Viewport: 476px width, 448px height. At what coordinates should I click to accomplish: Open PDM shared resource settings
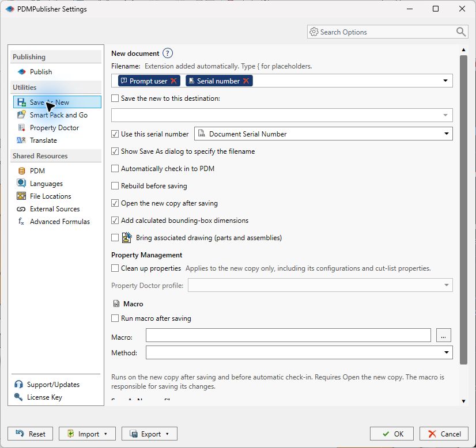37,171
